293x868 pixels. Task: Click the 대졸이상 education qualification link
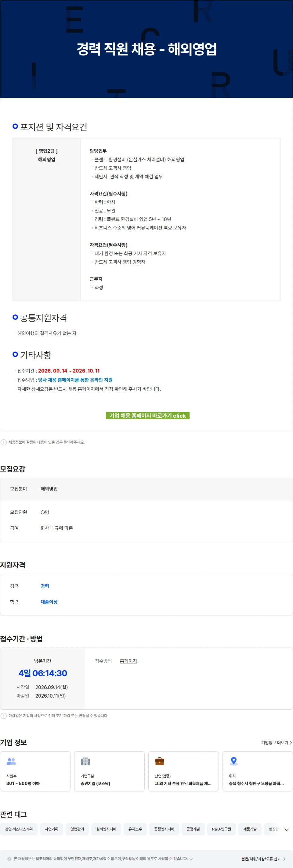(x=49, y=602)
